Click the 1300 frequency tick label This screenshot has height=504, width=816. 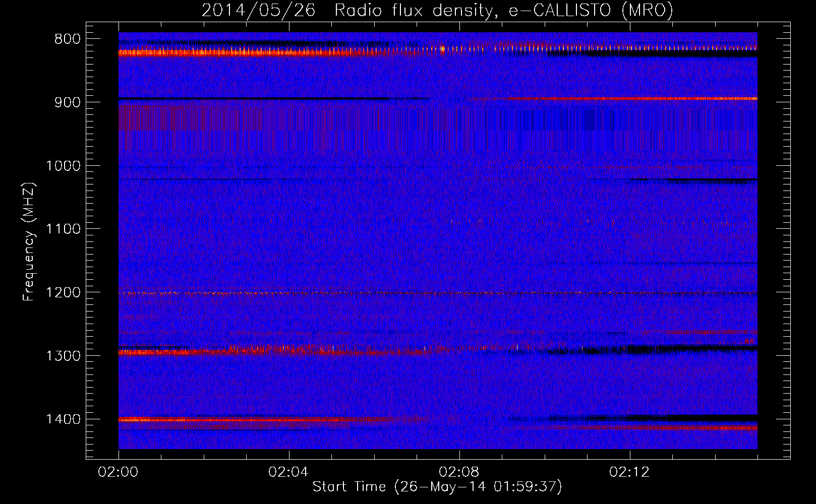pyautogui.click(x=64, y=356)
